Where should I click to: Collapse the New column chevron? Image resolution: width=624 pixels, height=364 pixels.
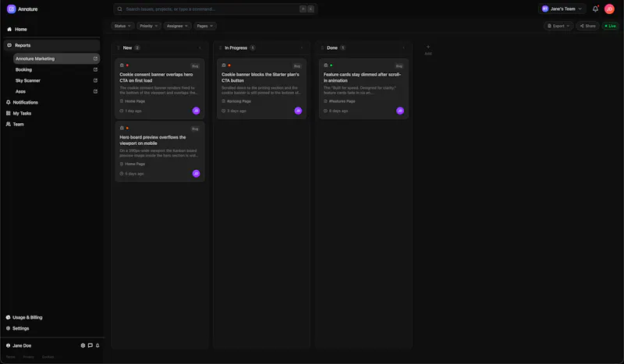[x=200, y=48]
